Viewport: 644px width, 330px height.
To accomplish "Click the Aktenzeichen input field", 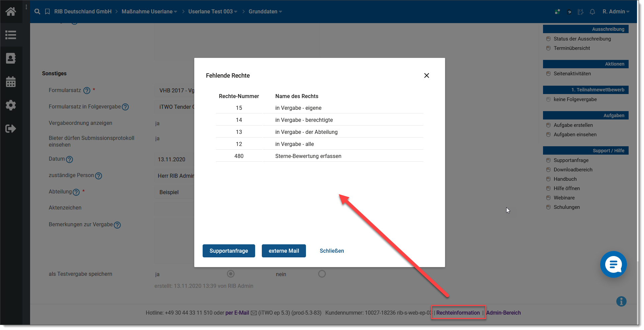I will [x=175, y=208].
